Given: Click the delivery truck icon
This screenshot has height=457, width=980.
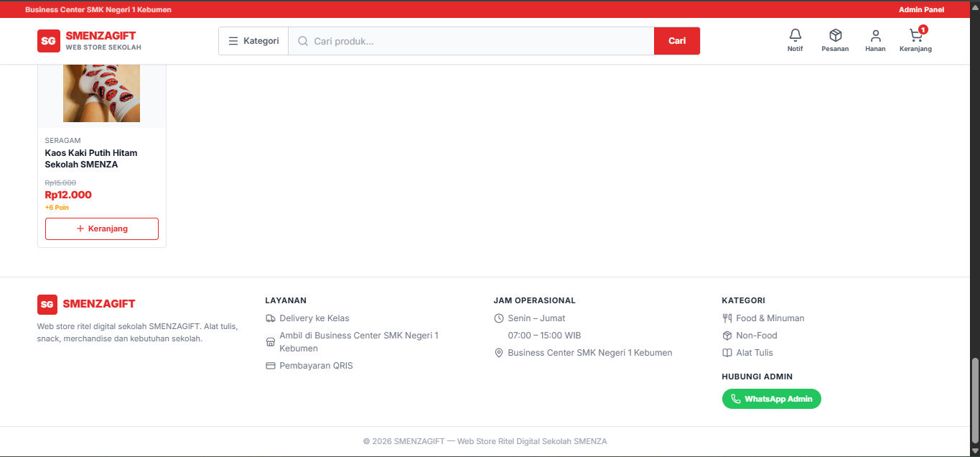Looking at the screenshot, I should (271, 318).
